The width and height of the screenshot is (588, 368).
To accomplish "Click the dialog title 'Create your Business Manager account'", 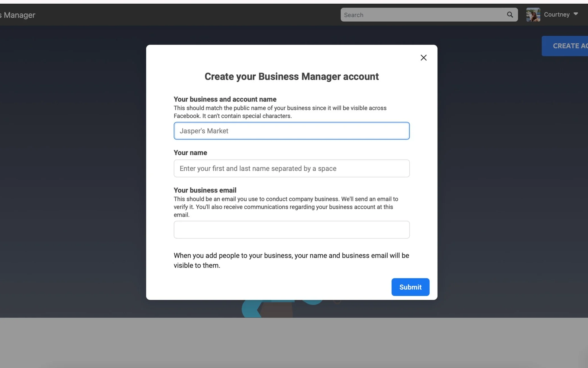I will (x=291, y=76).
